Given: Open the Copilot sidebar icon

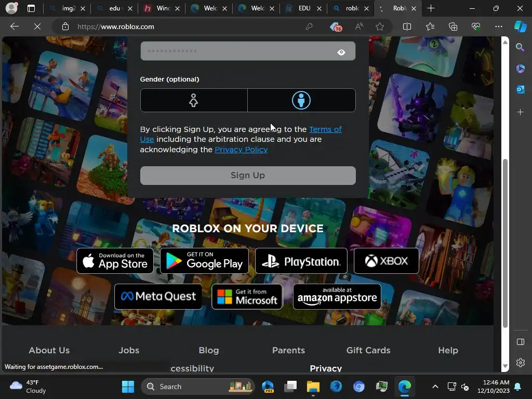Looking at the screenshot, I should coord(521,26).
